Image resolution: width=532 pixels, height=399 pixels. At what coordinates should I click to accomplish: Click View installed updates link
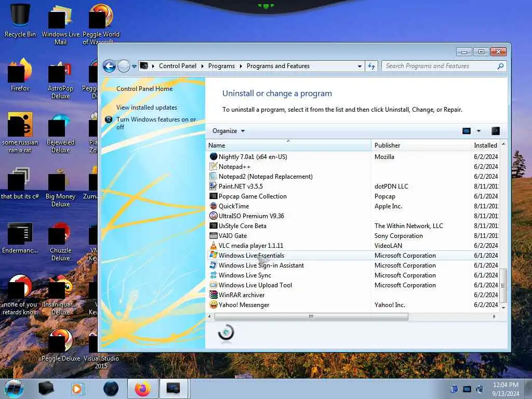tap(147, 108)
